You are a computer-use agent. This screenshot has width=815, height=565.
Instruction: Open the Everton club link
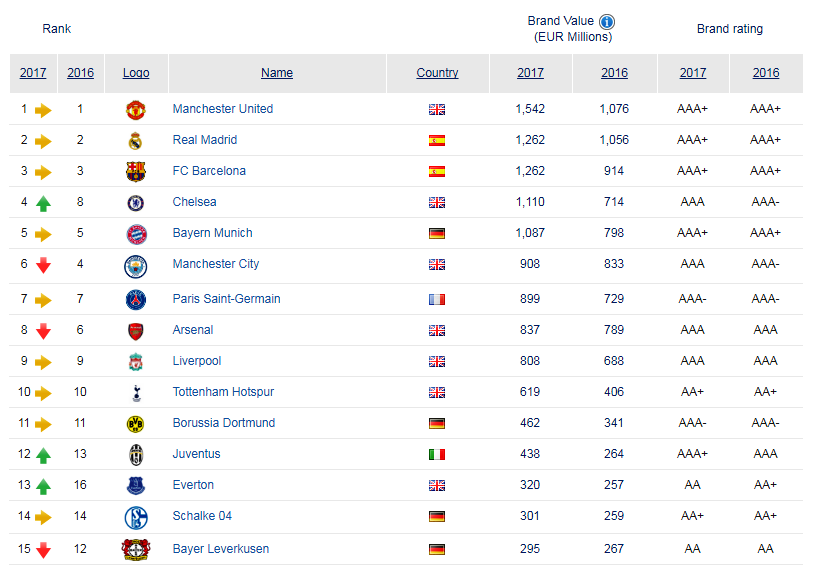click(193, 485)
